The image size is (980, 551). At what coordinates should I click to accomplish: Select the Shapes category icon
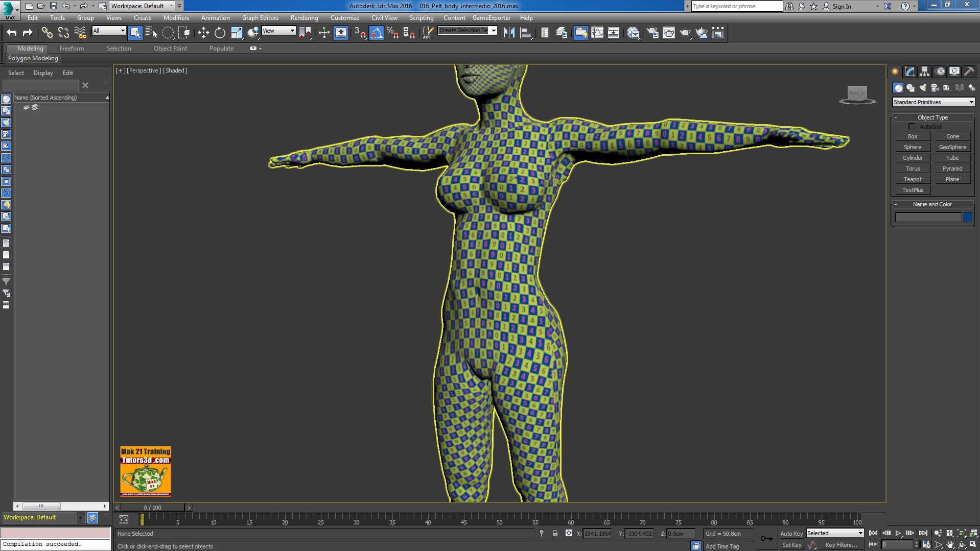(911, 88)
